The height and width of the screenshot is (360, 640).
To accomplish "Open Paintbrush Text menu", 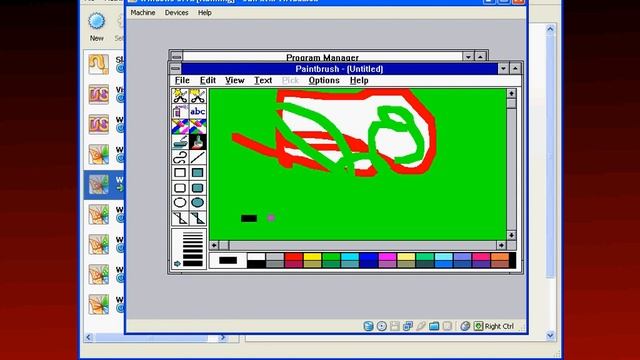I will point(263,80).
